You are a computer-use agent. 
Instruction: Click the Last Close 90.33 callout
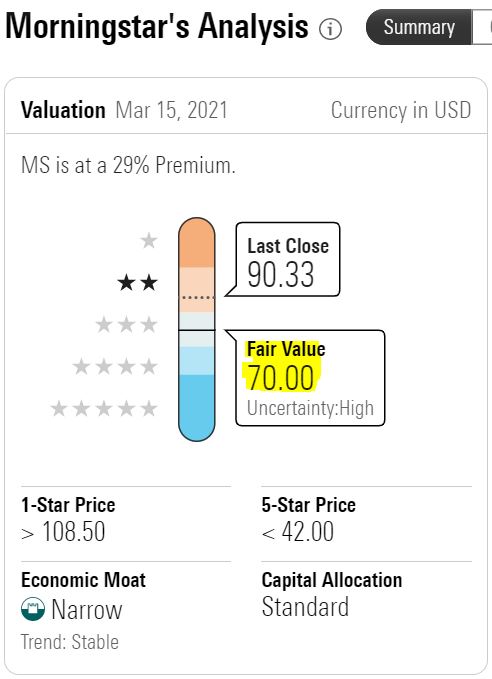[x=288, y=260]
